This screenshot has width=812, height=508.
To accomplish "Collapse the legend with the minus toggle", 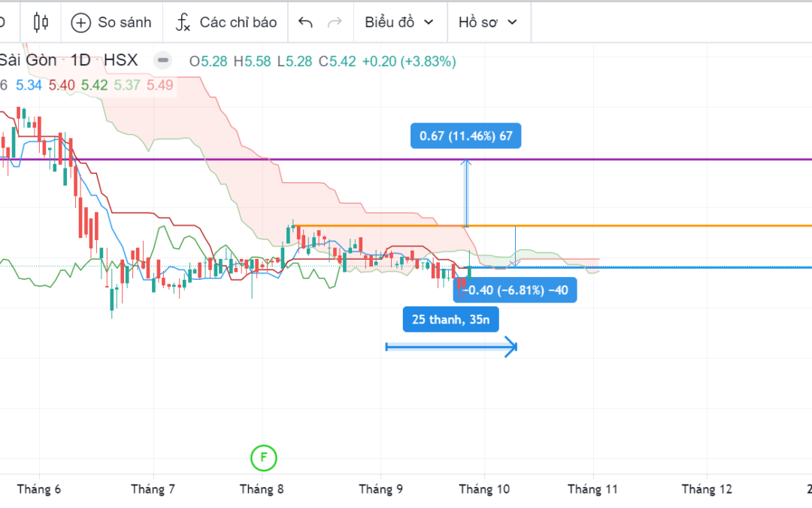I will point(162,61).
